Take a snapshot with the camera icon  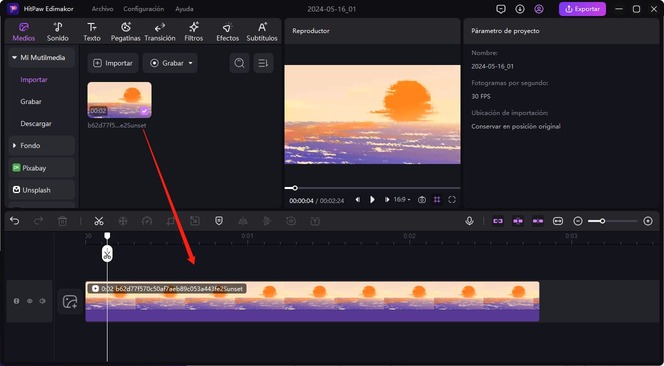pyautogui.click(x=422, y=200)
